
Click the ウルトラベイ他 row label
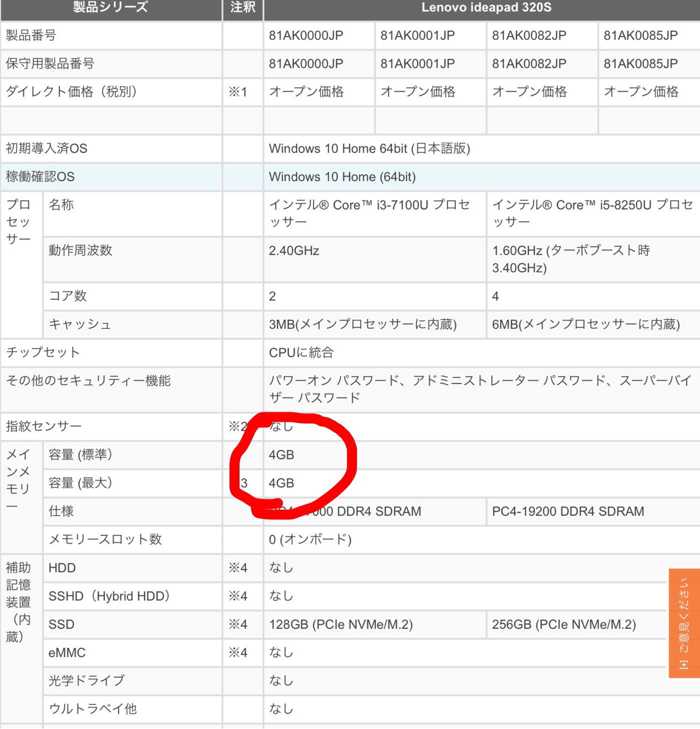point(92,708)
